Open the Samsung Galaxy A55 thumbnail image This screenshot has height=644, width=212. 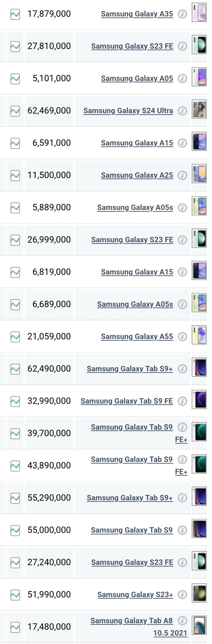[x=199, y=337]
